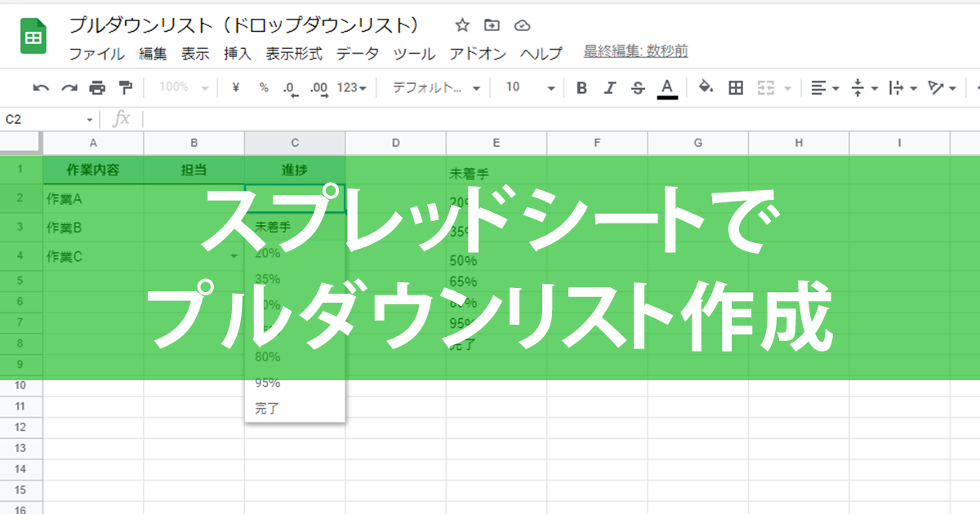Toggle Strikethrough formatting
The height and width of the screenshot is (514, 980).
638,87
